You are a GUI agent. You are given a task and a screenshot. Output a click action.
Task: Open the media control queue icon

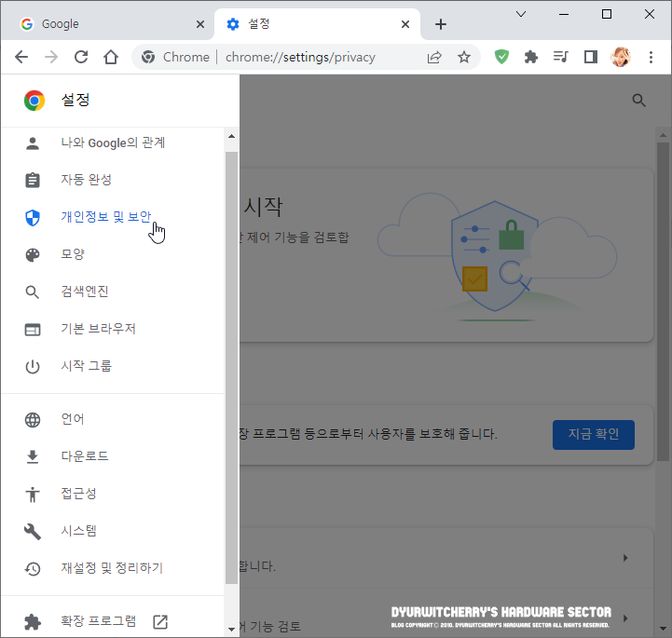coord(560,57)
